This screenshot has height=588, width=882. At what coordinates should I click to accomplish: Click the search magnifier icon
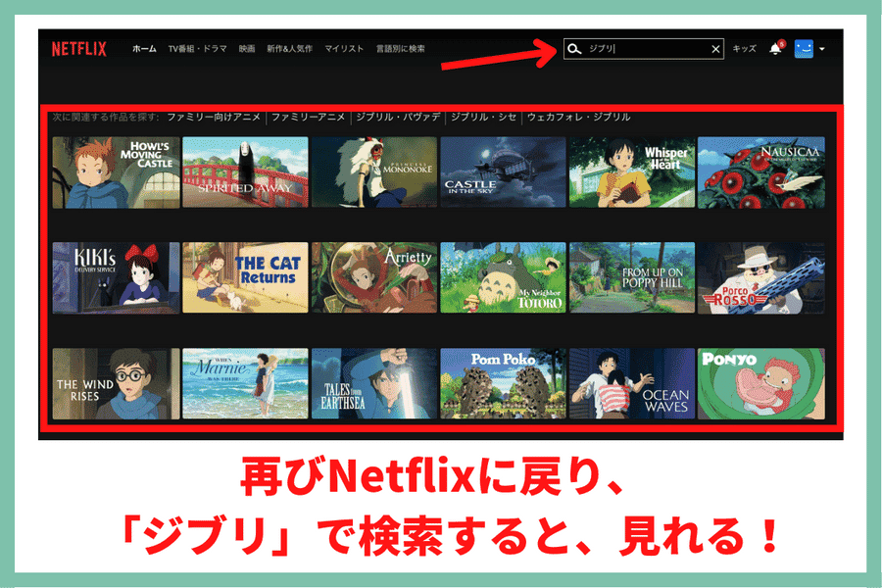[x=573, y=49]
